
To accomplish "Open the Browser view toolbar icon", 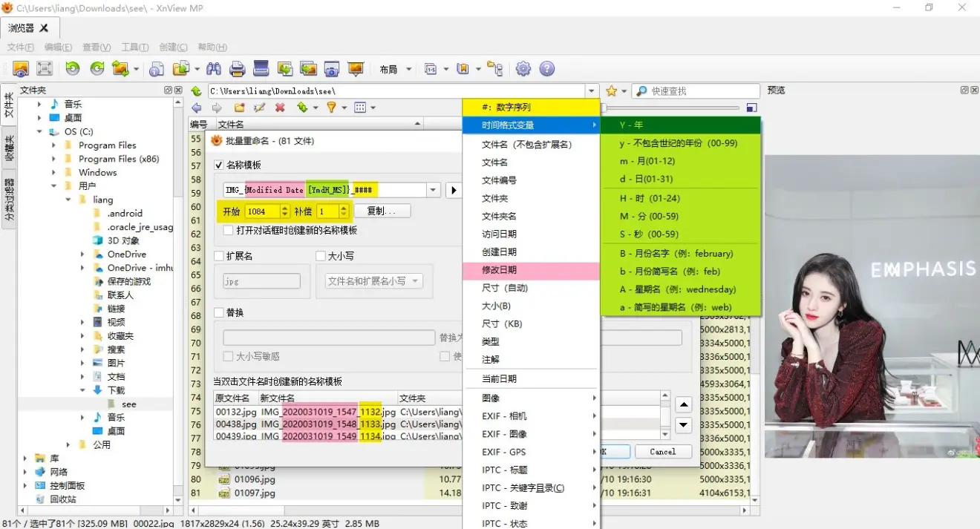I will (20, 69).
